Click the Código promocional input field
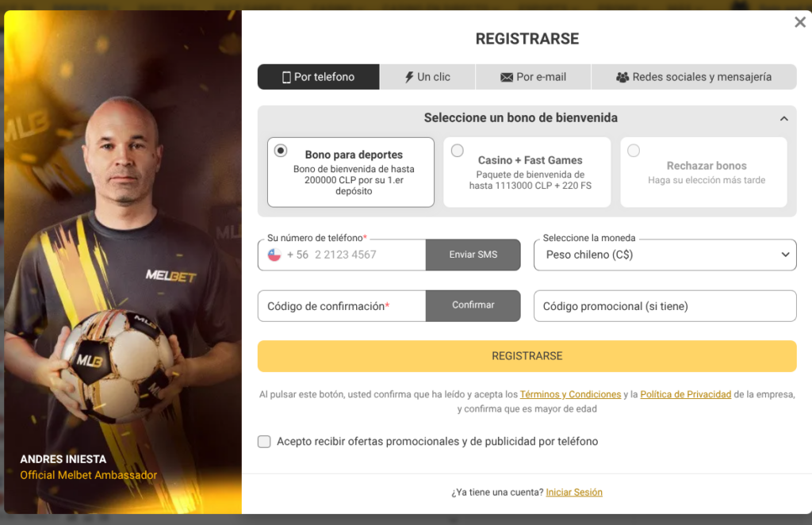The height and width of the screenshot is (525, 812). (665, 305)
